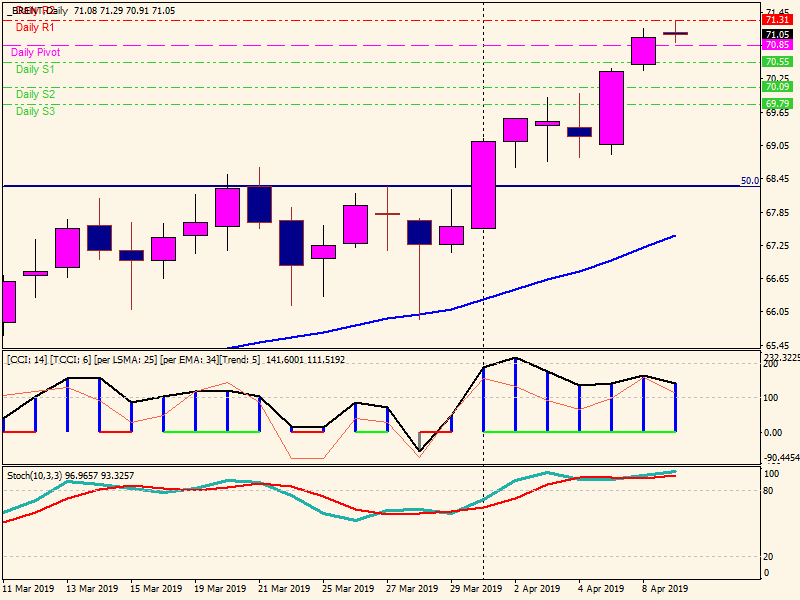This screenshot has height=600, width=800.
Task: Click the Daily S3 support label
Action: click(x=35, y=111)
